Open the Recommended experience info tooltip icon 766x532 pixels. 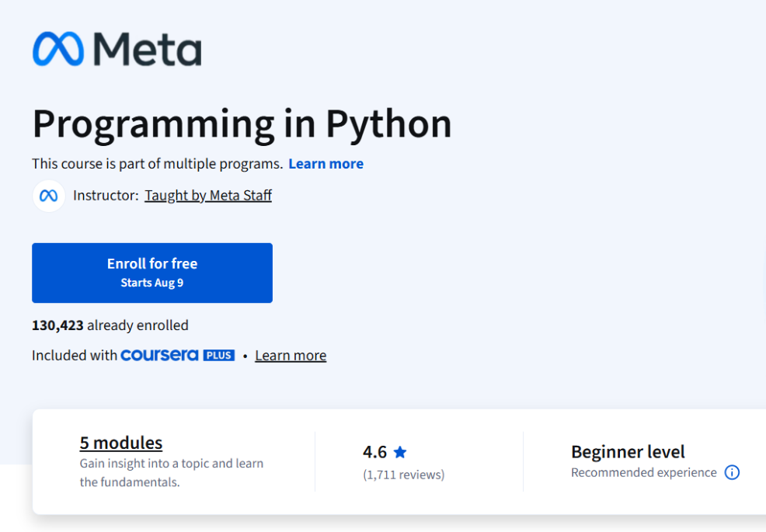pyautogui.click(x=731, y=472)
